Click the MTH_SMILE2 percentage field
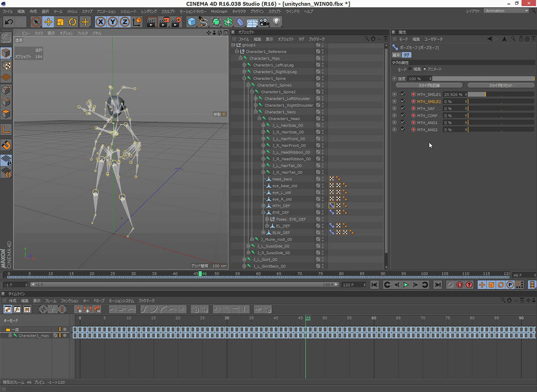 [455, 101]
